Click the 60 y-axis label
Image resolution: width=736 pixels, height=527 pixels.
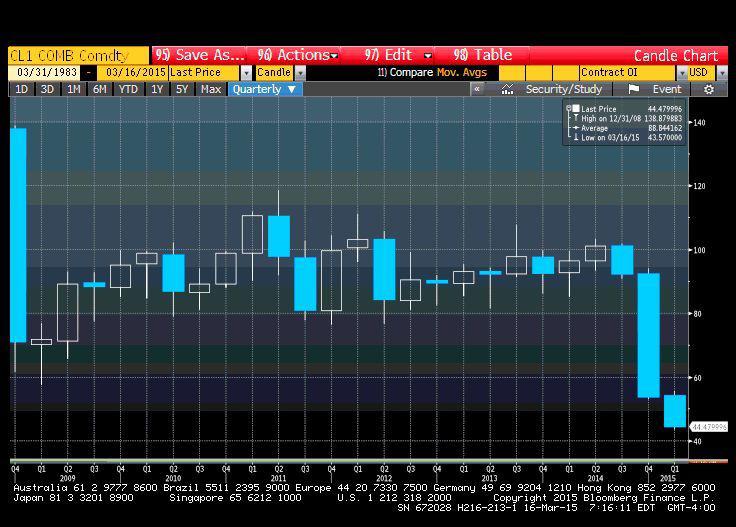click(x=698, y=378)
